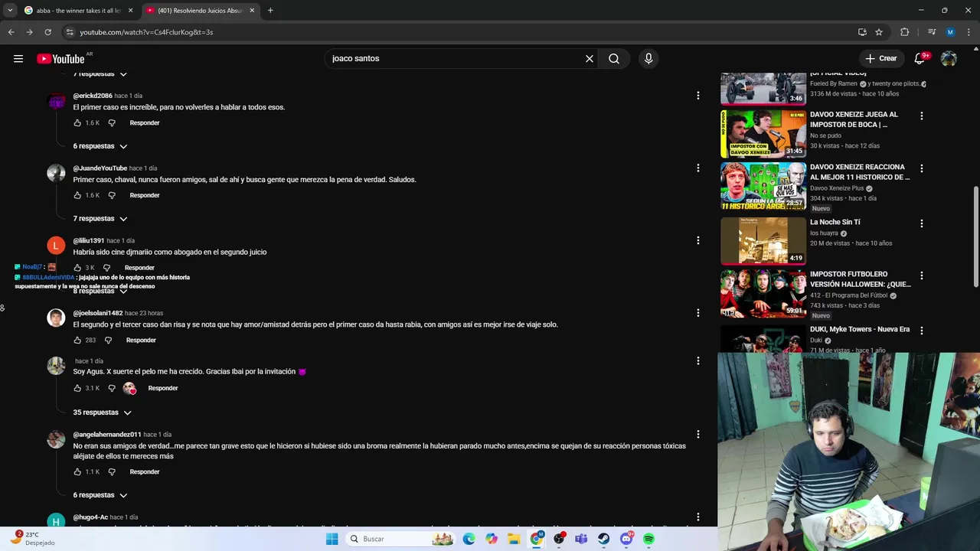
Task: Dislike the comment by @erickd2086
Action: click(112, 123)
